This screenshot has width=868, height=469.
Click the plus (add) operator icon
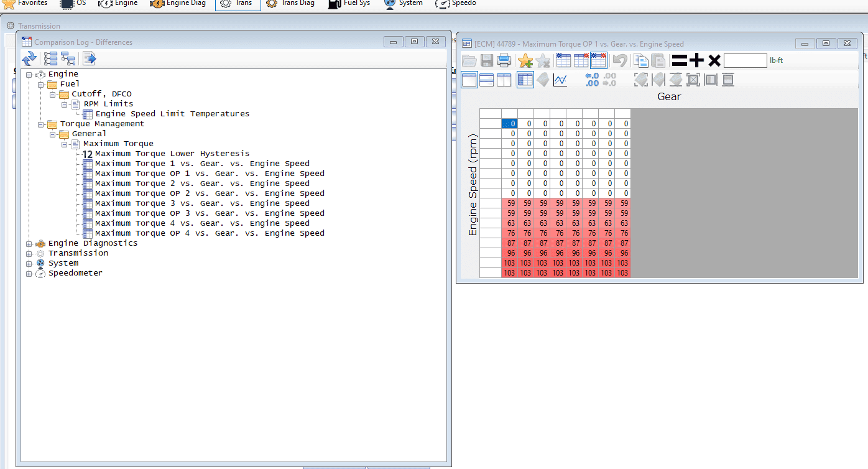696,60
